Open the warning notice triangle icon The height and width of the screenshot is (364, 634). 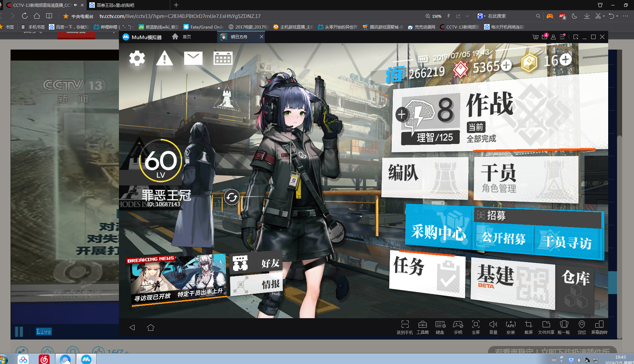tap(164, 58)
